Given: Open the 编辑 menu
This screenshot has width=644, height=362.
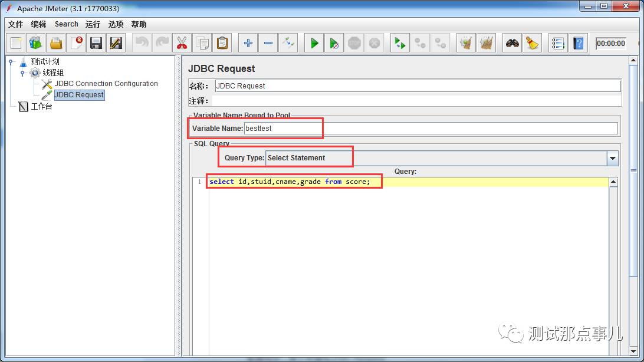Looking at the screenshot, I should pyautogui.click(x=38, y=24).
